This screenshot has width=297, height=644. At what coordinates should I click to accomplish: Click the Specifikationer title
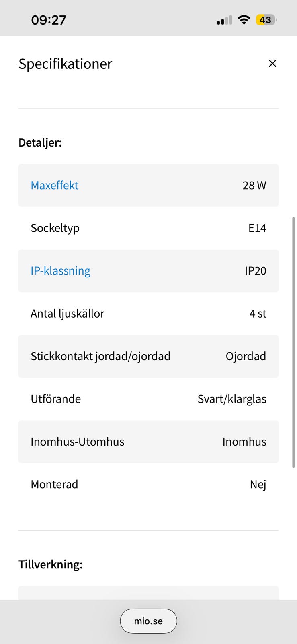66,64
